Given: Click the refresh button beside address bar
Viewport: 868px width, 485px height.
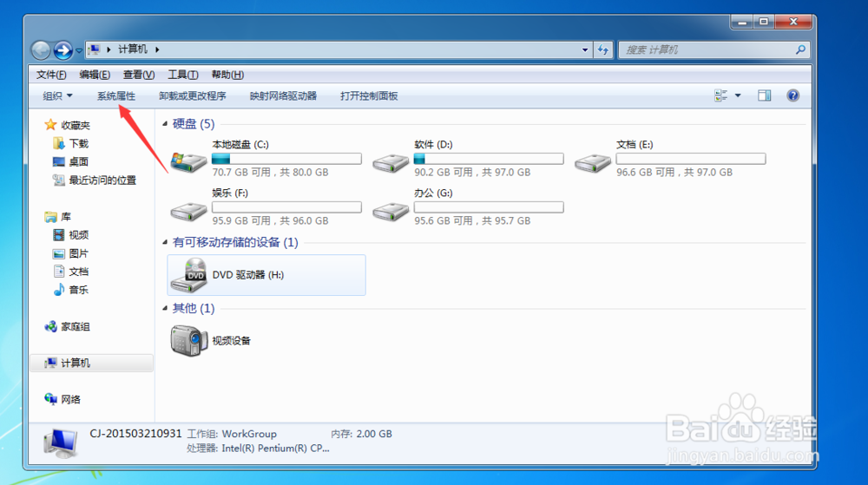Looking at the screenshot, I should (603, 49).
